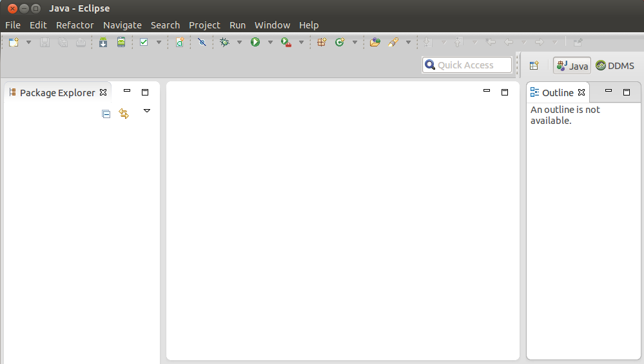The height and width of the screenshot is (364, 644).
Task: Click the External Tools run icon
Action: tap(286, 42)
